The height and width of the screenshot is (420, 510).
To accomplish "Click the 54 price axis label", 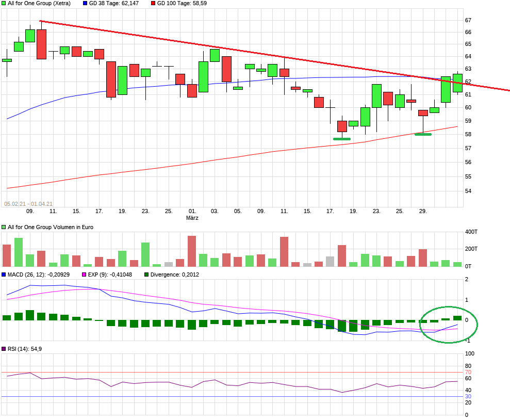I will coord(468,191).
